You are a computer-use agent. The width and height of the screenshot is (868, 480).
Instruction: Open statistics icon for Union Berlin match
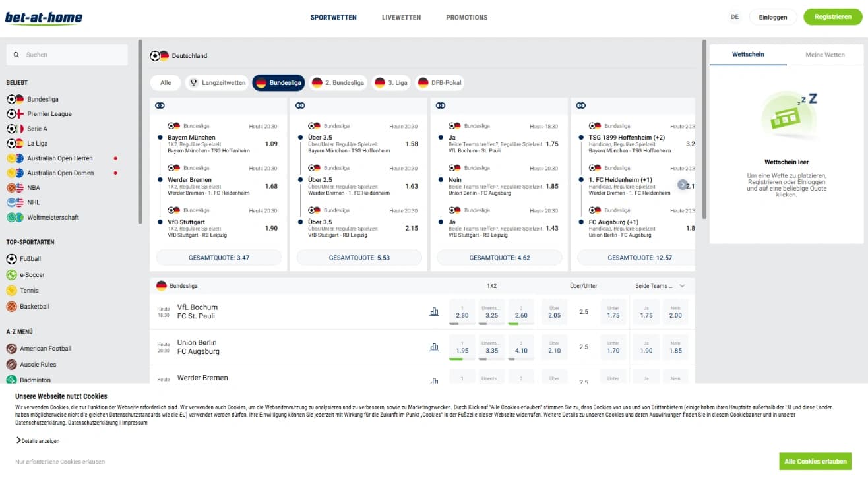(x=434, y=347)
